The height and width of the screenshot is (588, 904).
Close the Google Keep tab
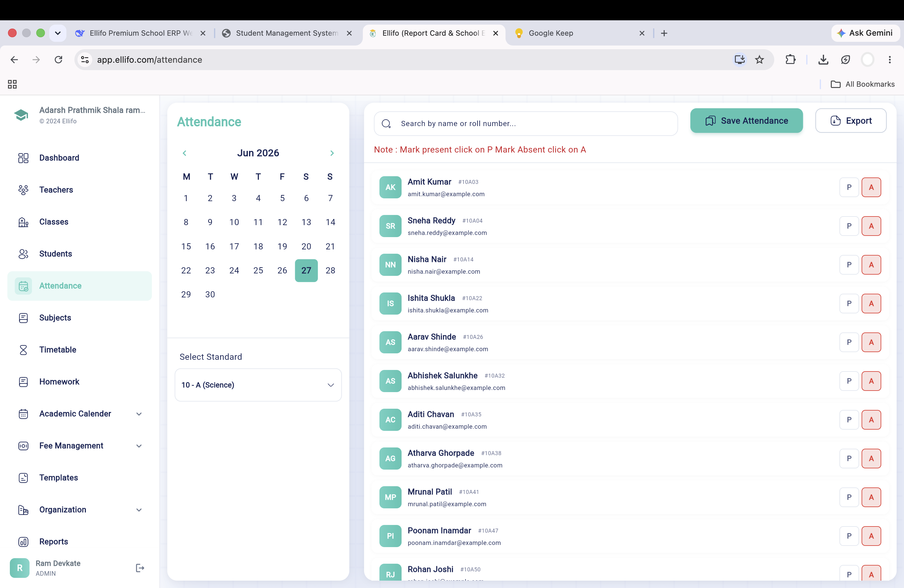click(x=642, y=34)
